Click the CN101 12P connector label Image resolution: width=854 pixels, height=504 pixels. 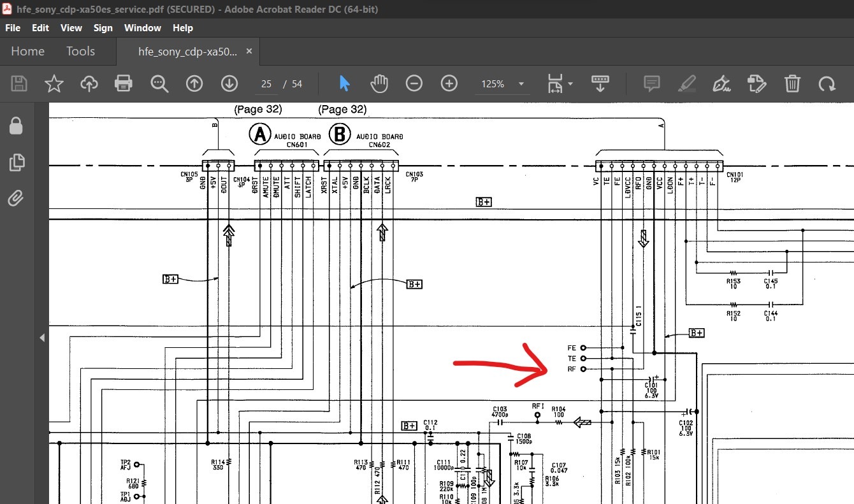(x=735, y=177)
